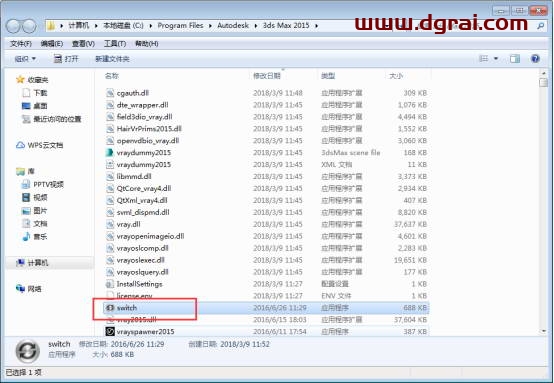Select 计算机 in navigation pane
Viewport: 554px width, 383px height.
click(37, 263)
